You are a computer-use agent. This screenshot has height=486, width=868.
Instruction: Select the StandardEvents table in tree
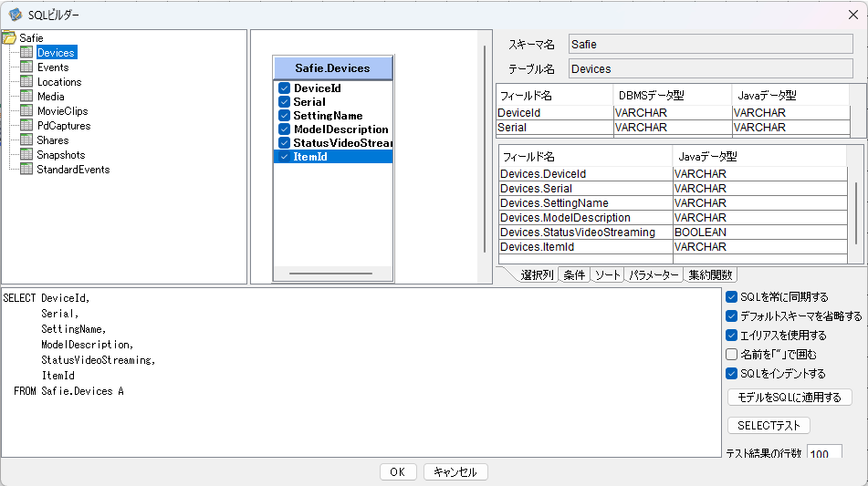pos(73,170)
